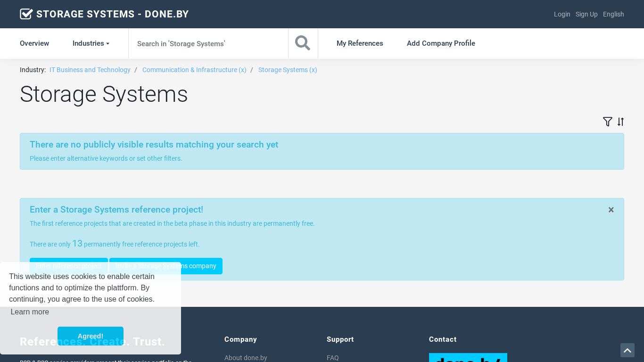Viewport: 644px width, 362px height.
Task: Expand the Industries dropdown menu
Action: click(x=91, y=43)
